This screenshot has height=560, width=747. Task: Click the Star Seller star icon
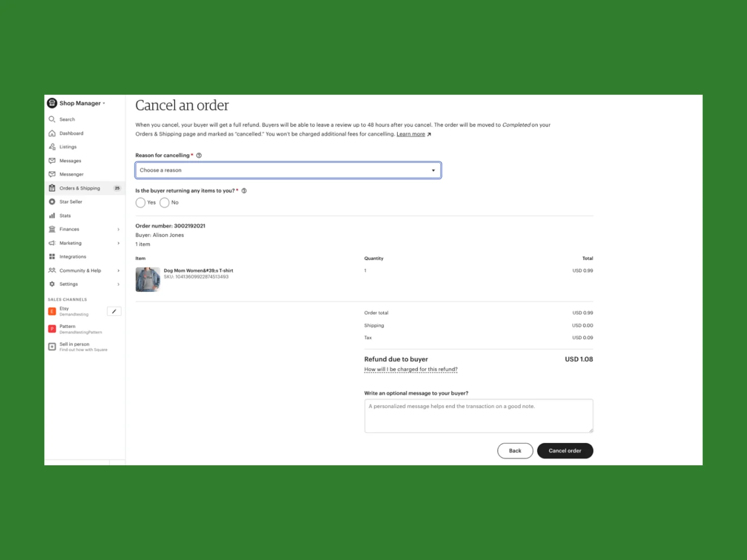(x=52, y=201)
